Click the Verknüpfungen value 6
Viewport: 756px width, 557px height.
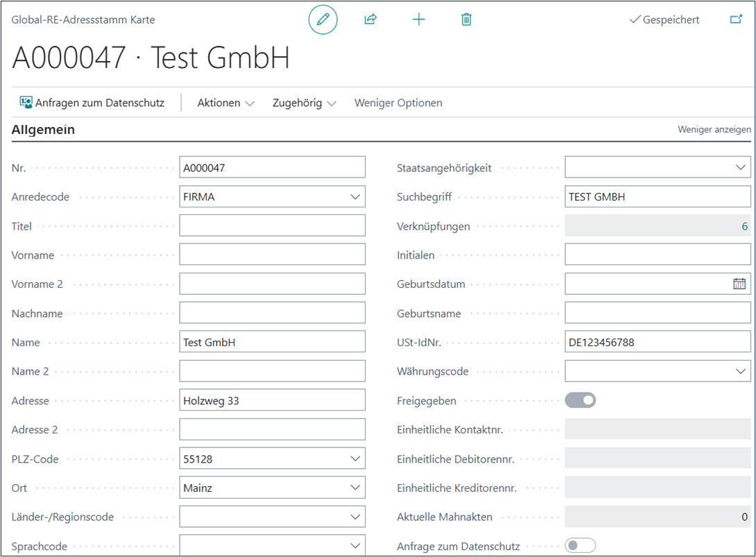pos(744,226)
